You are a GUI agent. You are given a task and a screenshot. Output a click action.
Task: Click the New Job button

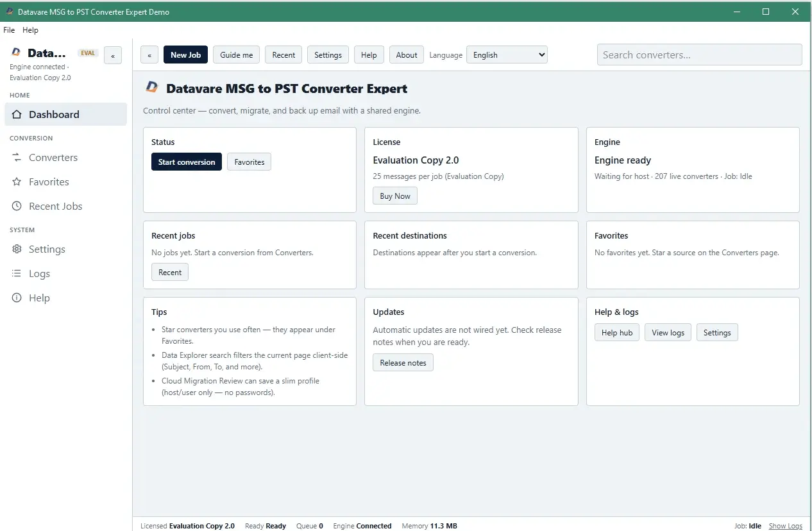(185, 55)
